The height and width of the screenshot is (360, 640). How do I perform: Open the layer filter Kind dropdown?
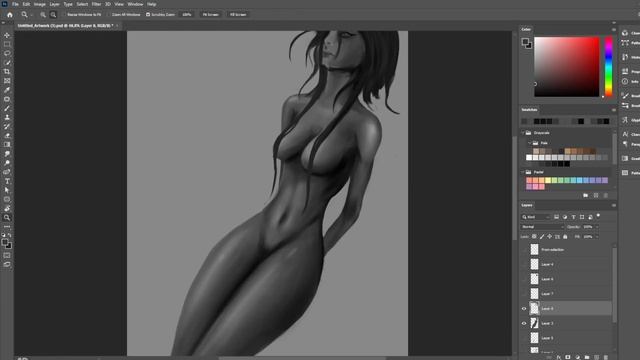pos(536,217)
